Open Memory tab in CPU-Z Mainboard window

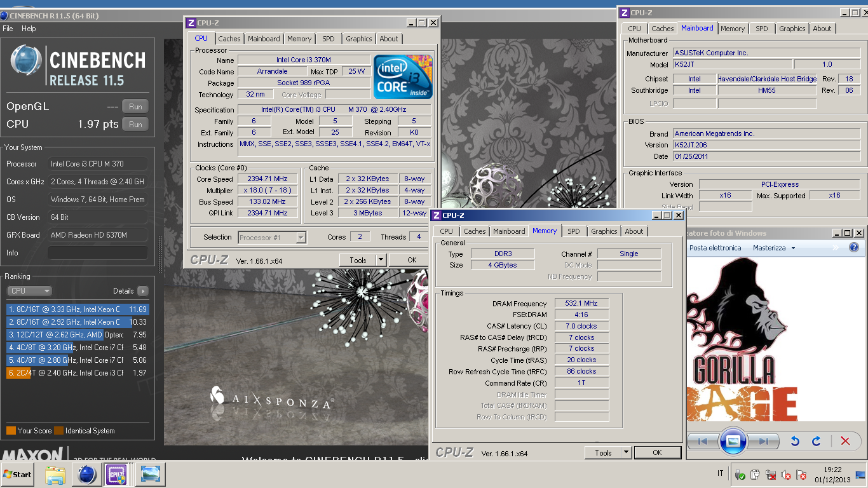click(x=733, y=29)
